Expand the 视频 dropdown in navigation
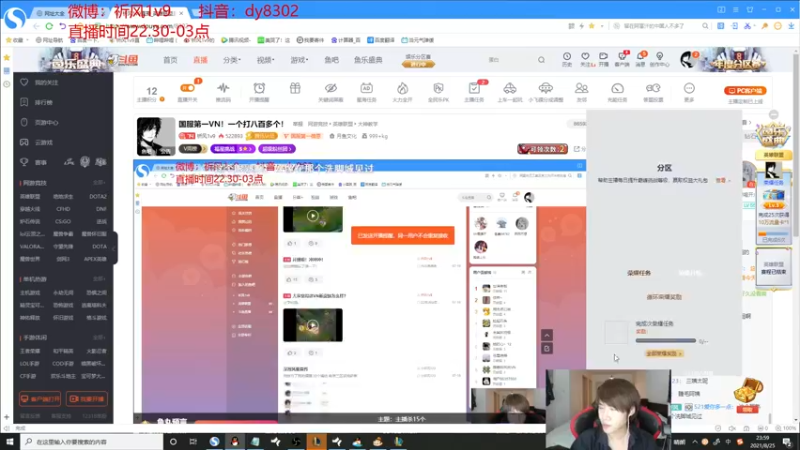 (x=265, y=60)
